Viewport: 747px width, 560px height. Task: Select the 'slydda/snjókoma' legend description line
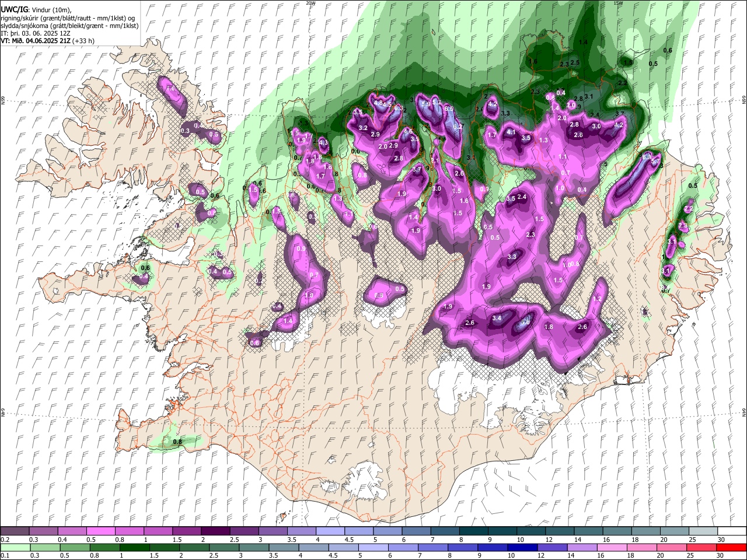(x=70, y=26)
